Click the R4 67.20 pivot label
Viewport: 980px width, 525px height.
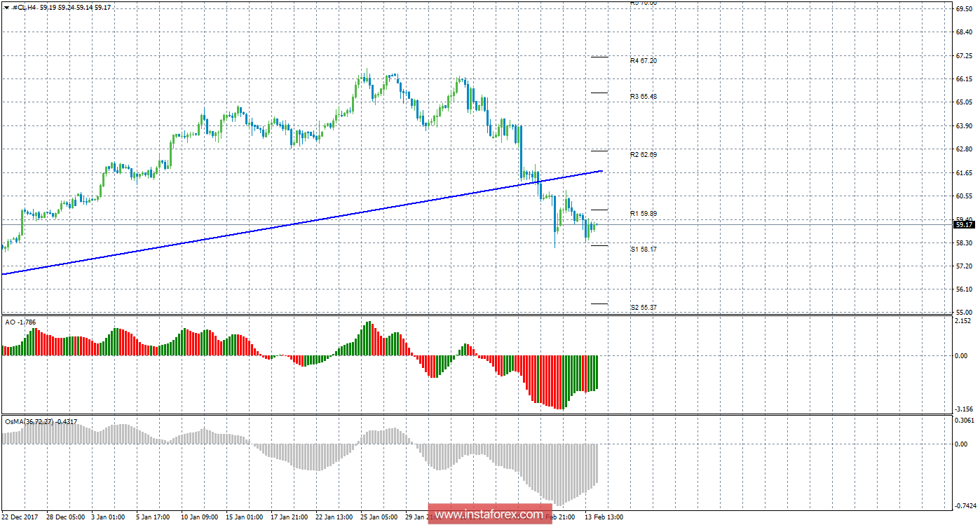(x=644, y=61)
